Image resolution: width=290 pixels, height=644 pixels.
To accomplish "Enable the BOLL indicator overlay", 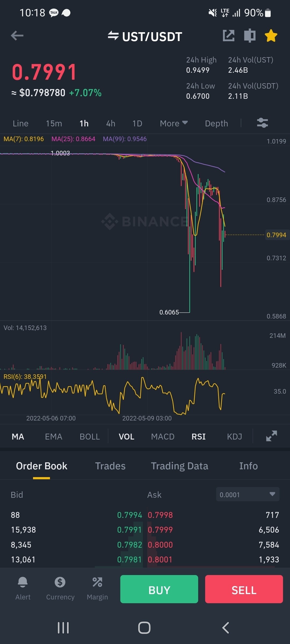I will (90, 437).
